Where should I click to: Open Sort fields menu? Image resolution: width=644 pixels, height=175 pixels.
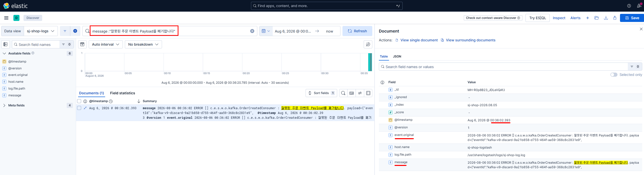click(321, 93)
